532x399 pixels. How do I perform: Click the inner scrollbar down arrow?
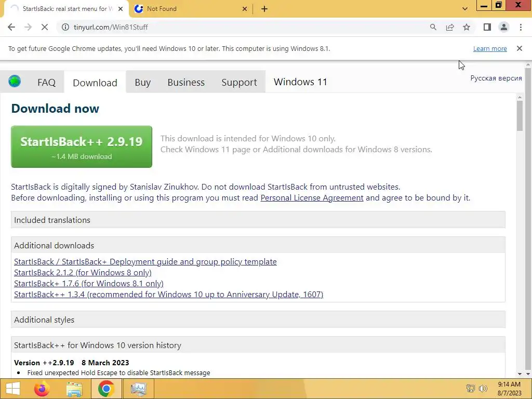(x=520, y=374)
